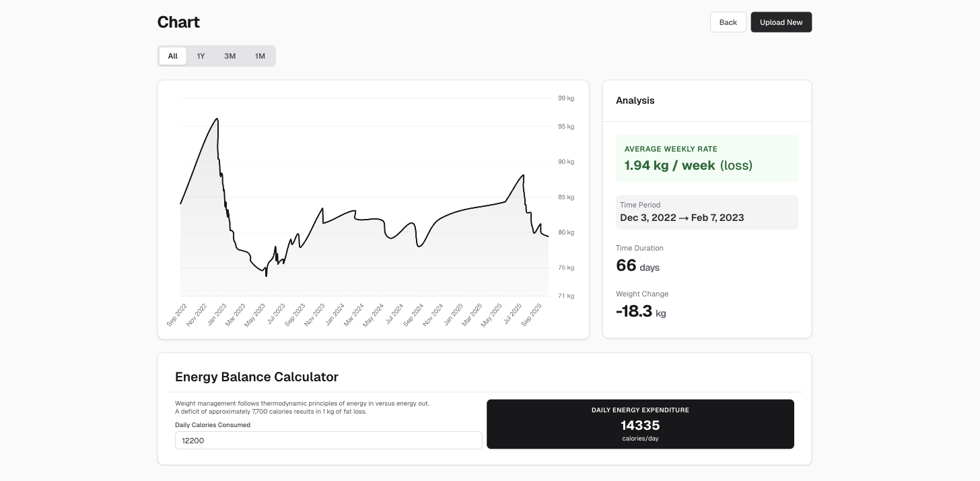Click the Average Weekly Rate highlight box
This screenshot has height=481, width=980.
click(x=707, y=158)
